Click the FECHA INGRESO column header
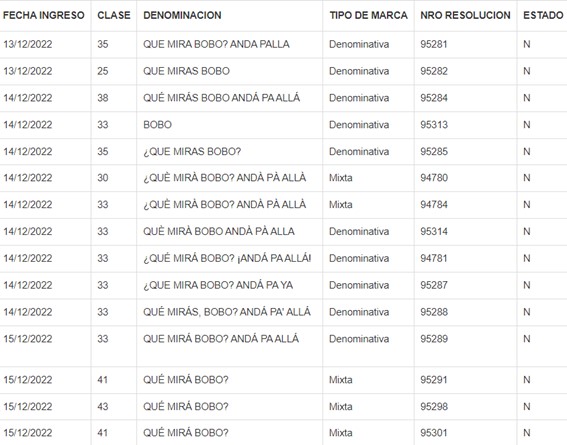The image size is (567, 445). coord(44,15)
